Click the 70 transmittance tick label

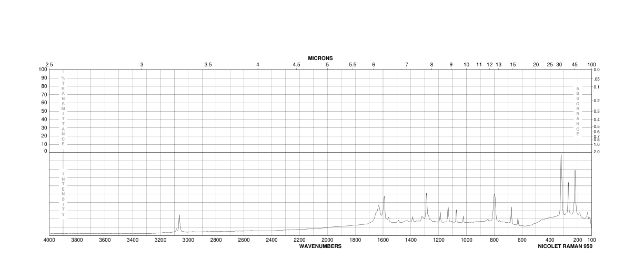tap(43, 94)
